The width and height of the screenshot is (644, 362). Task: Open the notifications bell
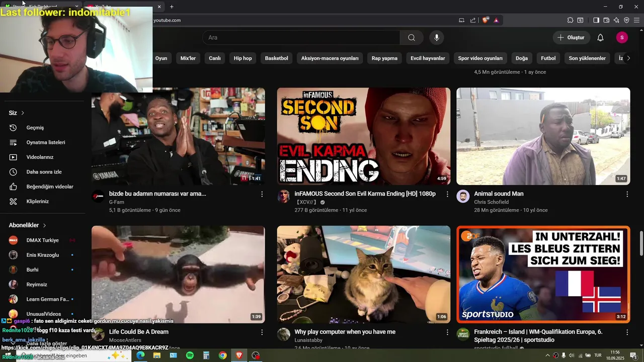pyautogui.click(x=600, y=38)
